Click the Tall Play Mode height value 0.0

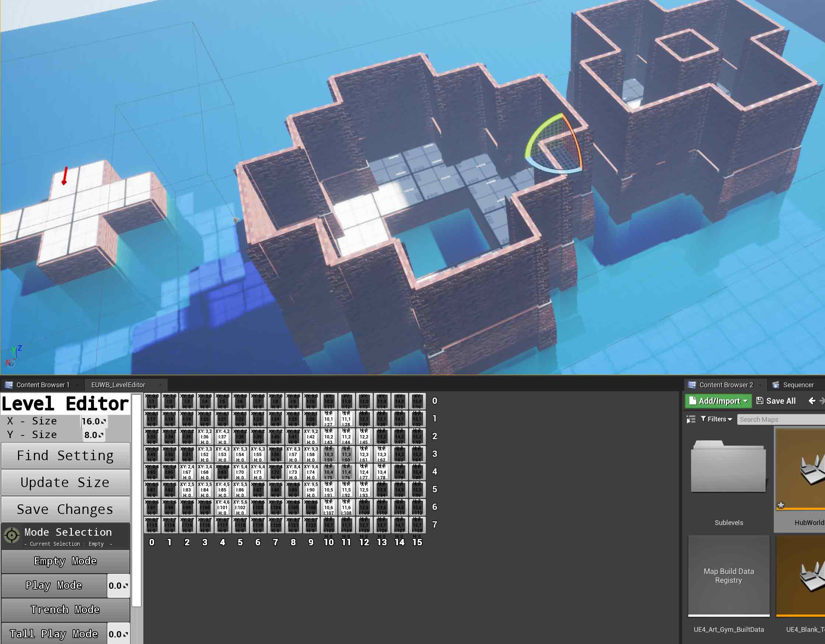coord(118,634)
